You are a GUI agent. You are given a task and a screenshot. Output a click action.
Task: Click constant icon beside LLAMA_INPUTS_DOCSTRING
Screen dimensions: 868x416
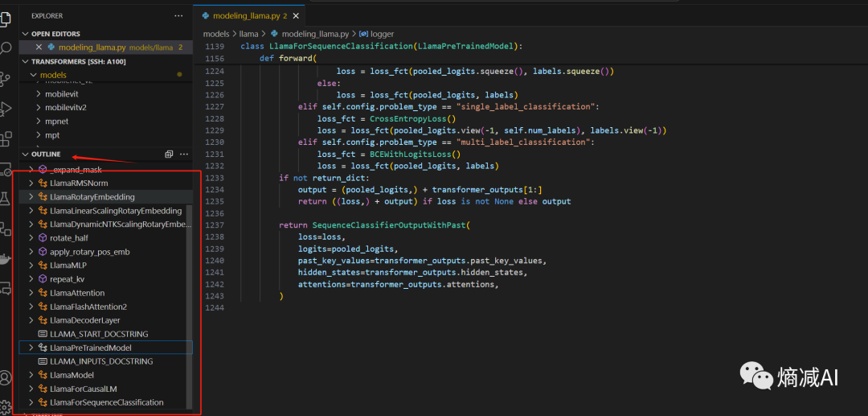[43, 361]
